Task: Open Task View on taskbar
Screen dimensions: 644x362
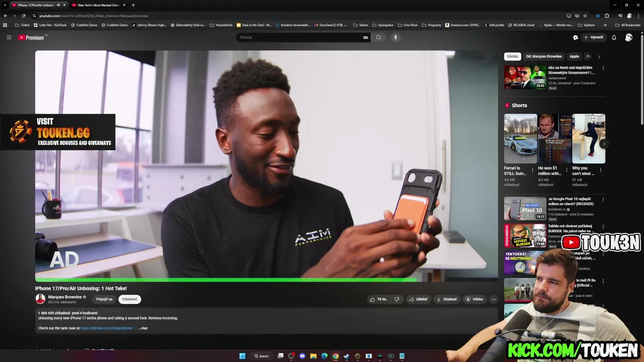Action: coord(280,356)
